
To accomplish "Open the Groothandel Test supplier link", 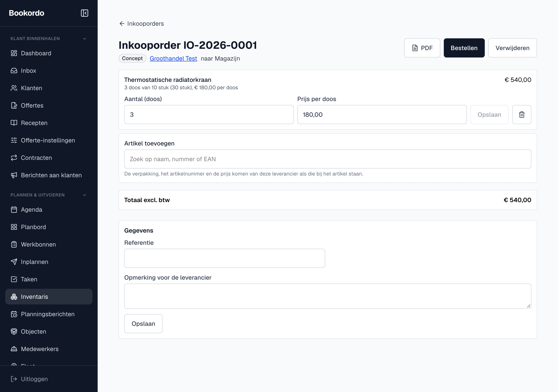I will (x=173, y=59).
